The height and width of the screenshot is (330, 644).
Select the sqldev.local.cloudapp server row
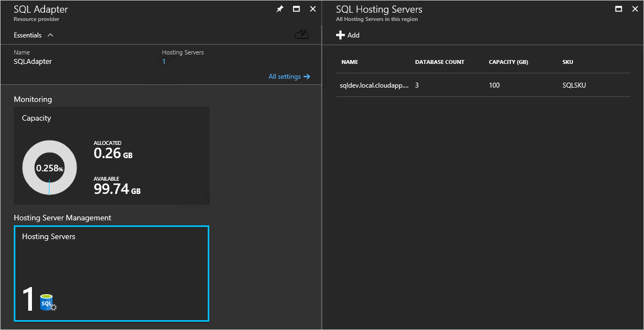[375, 85]
